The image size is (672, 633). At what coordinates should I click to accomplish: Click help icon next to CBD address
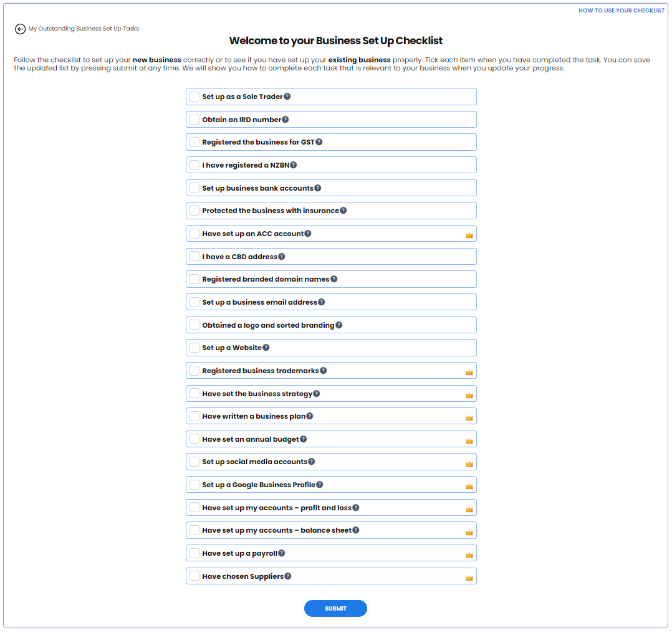pyautogui.click(x=282, y=257)
